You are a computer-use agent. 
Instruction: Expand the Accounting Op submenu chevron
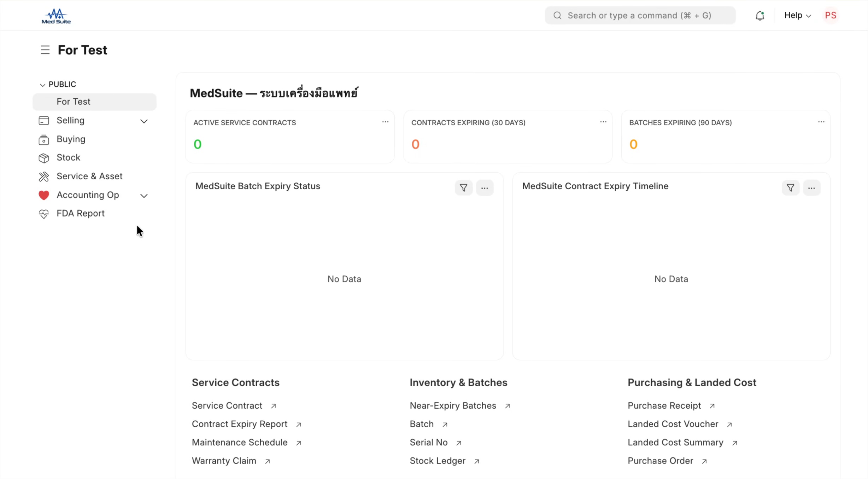144,195
